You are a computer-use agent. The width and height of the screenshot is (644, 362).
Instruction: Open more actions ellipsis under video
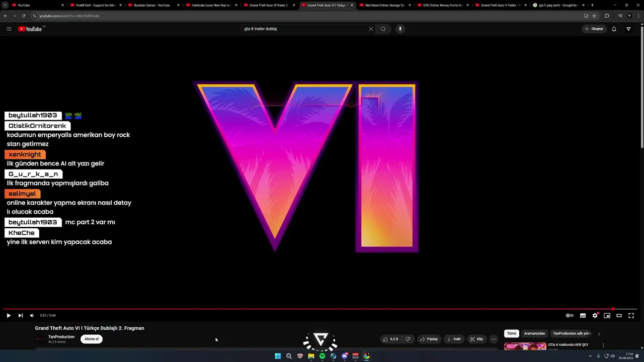(x=494, y=339)
